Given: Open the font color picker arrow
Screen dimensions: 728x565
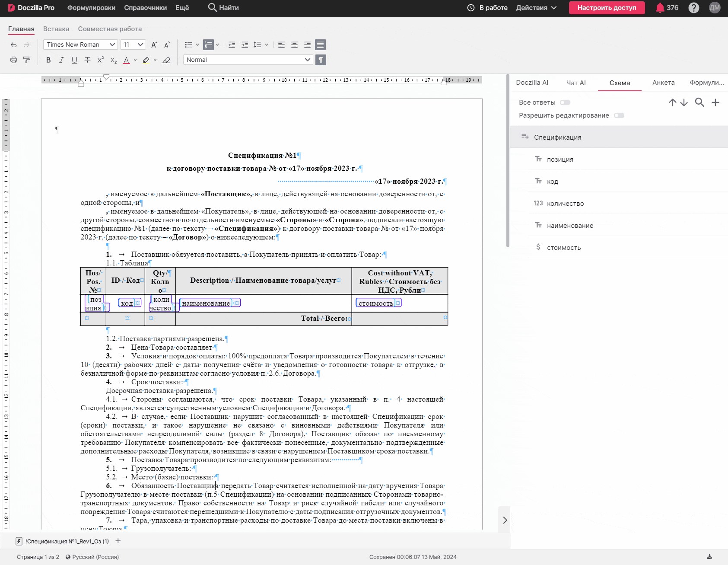Looking at the screenshot, I should tap(135, 60).
